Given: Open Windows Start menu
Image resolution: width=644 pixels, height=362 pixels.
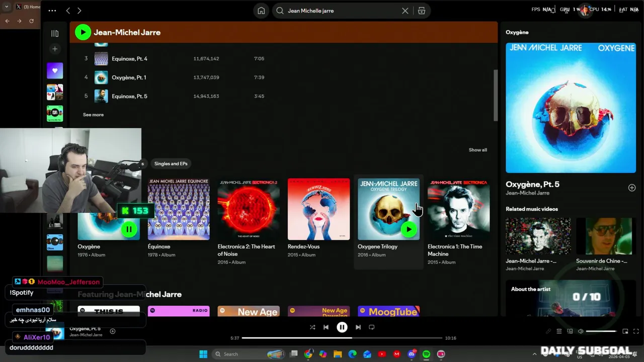Looking at the screenshot, I should 203,354.
